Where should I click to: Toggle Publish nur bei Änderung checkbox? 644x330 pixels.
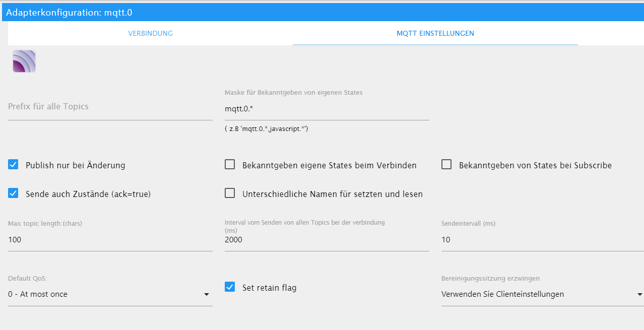click(x=13, y=165)
